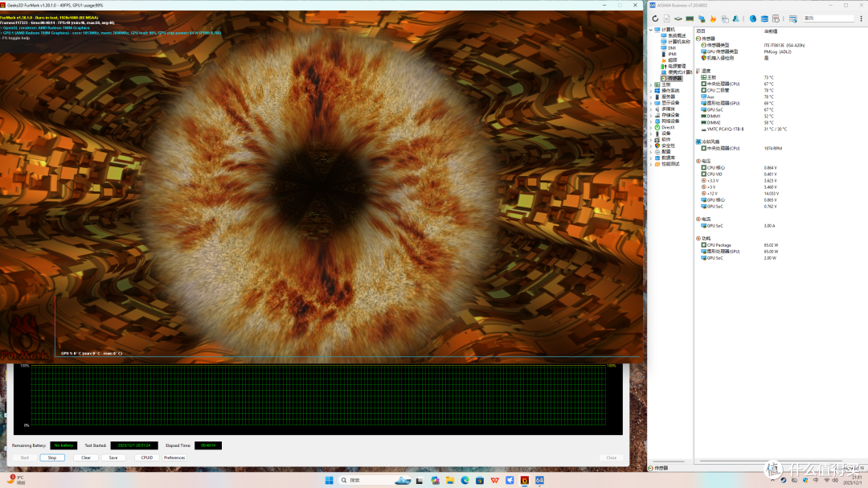Viewport: 868px width, 488px height.
Task: Open File Explorer from the taskbar
Action: [x=450, y=480]
